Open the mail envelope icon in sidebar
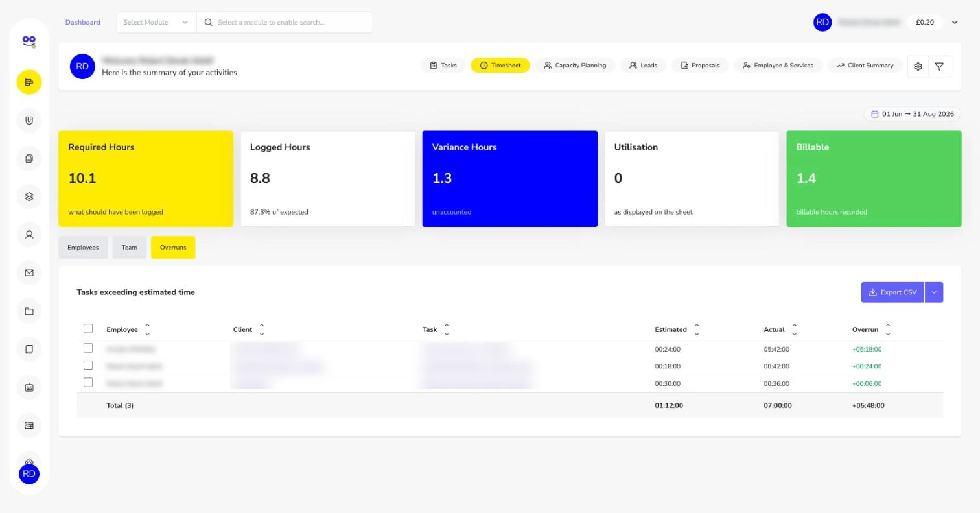 [x=29, y=273]
